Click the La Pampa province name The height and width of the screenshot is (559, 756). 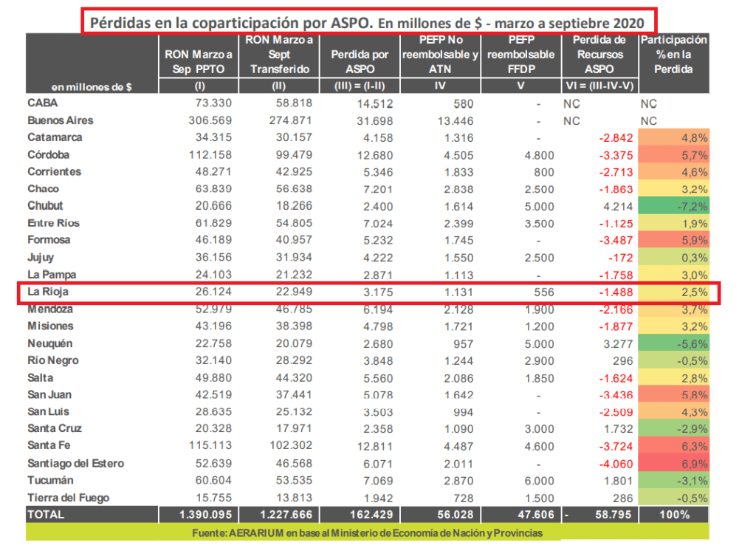coord(52,275)
